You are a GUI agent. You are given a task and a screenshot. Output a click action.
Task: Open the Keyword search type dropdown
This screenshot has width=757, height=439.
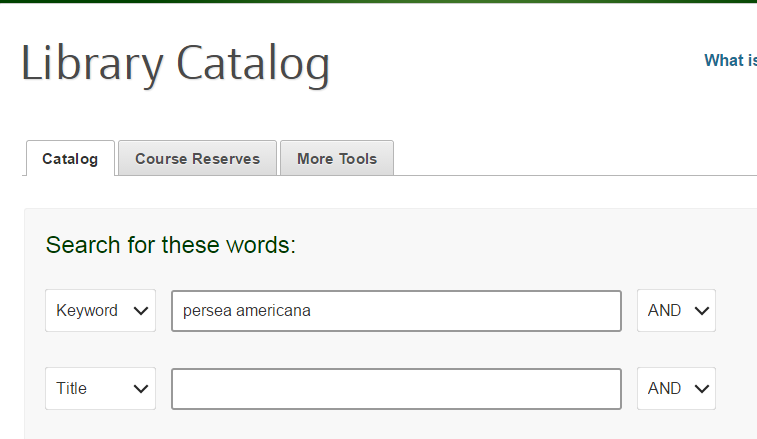tap(100, 311)
